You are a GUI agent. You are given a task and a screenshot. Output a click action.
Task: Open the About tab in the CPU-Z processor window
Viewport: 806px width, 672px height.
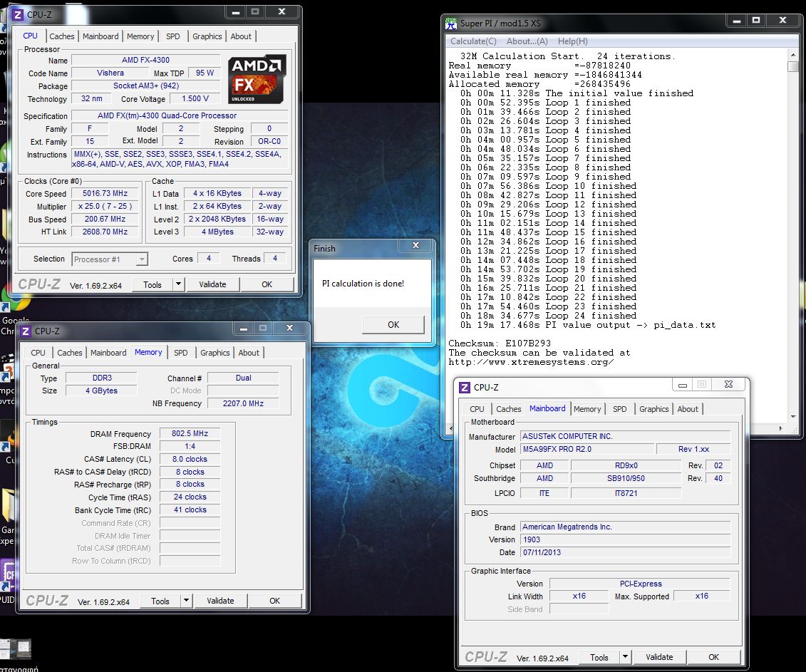[241, 36]
